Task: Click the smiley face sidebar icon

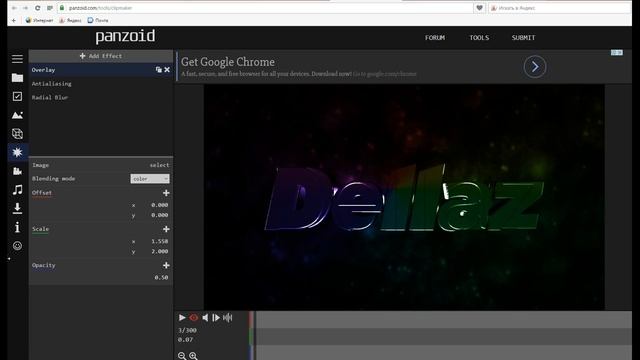Action: click(17, 246)
